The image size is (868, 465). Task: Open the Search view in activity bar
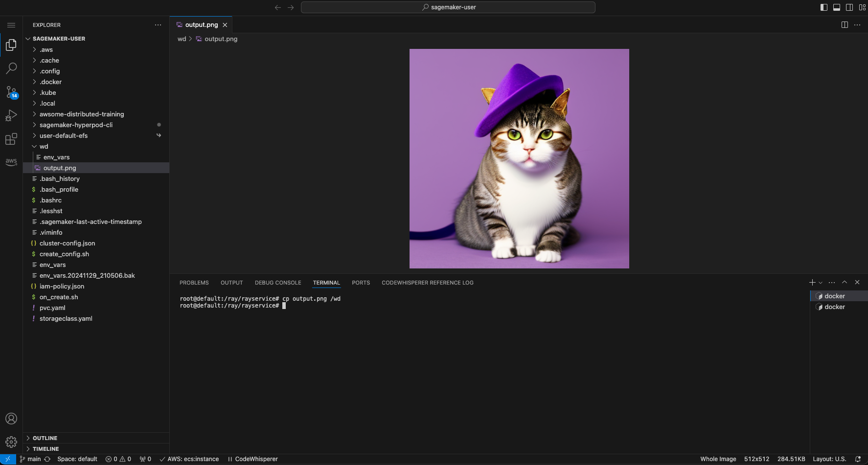[11, 68]
